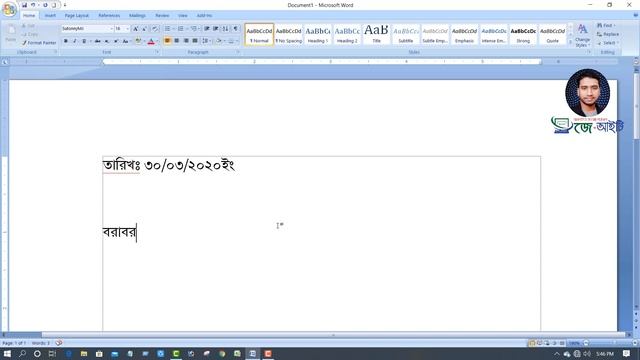
Task: Click the Word Help icon
Action: (636, 16)
